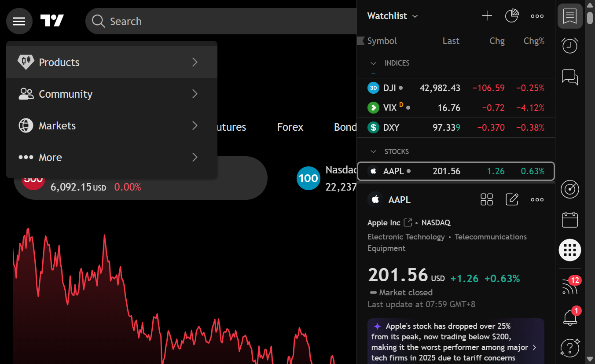Open the AAPL details three-dot menu
This screenshot has height=364, width=595.
coord(537,199)
